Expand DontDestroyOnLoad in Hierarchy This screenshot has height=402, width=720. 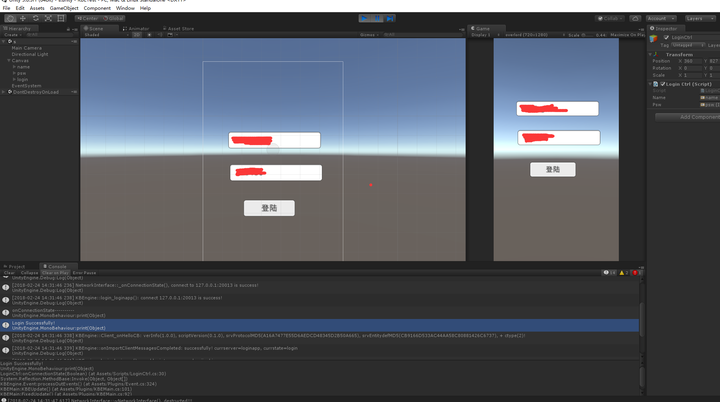pyautogui.click(x=4, y=92)
